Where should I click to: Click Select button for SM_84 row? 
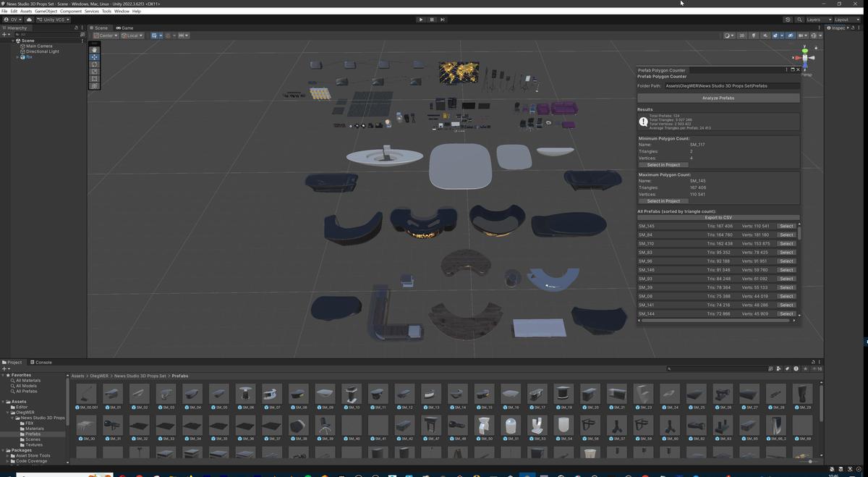[x=786, y=235]
